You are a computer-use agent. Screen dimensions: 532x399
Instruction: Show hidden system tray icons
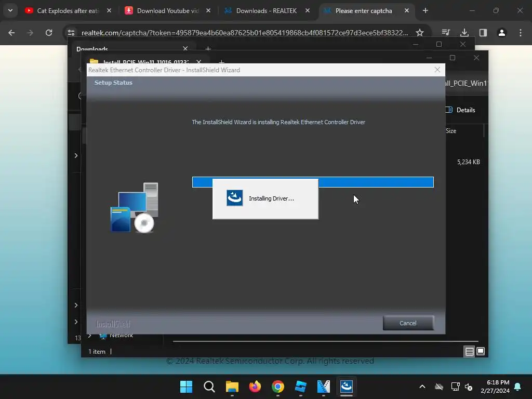(422, 387)
